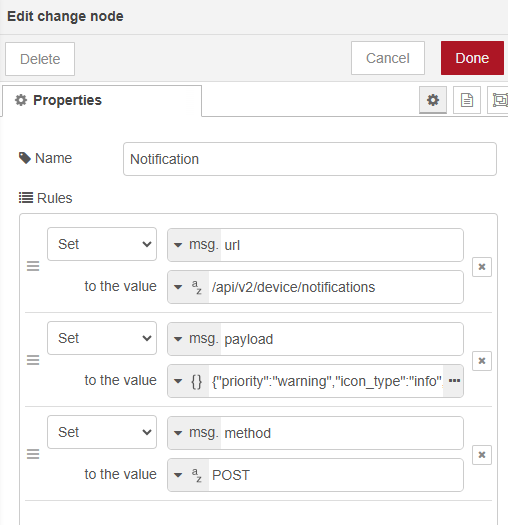
Task: Grab reorder handle of url rule
Action: coord(33,267)
